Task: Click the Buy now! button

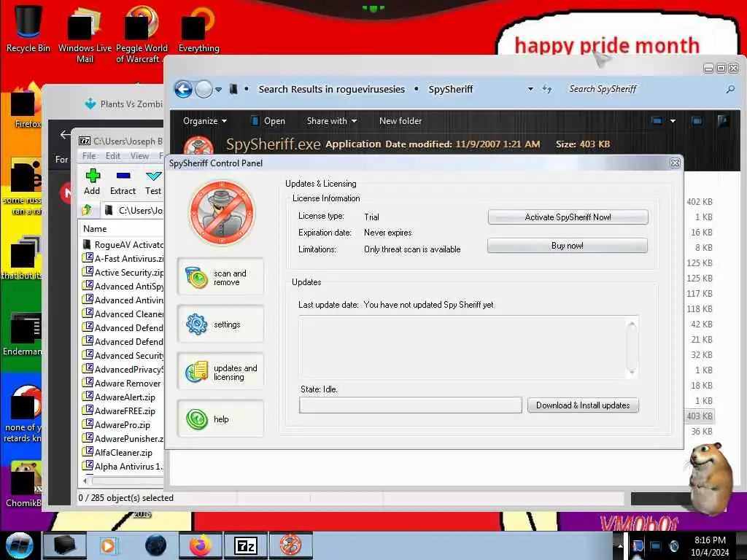Action: pyautogui.click(x=567, y=246)
